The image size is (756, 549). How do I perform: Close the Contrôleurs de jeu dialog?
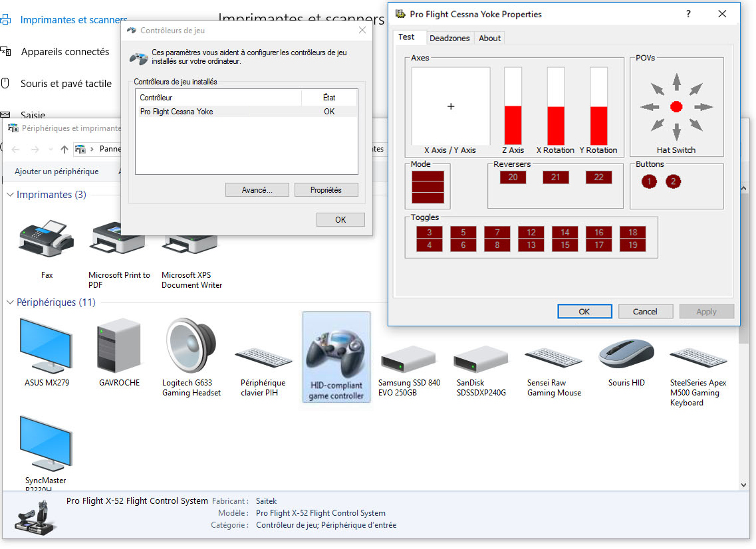coord(362,30)
